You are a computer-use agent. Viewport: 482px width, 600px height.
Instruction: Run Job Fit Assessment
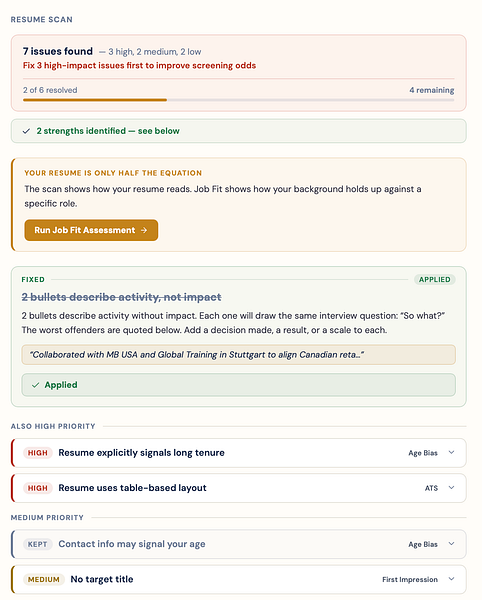[91, 230]
